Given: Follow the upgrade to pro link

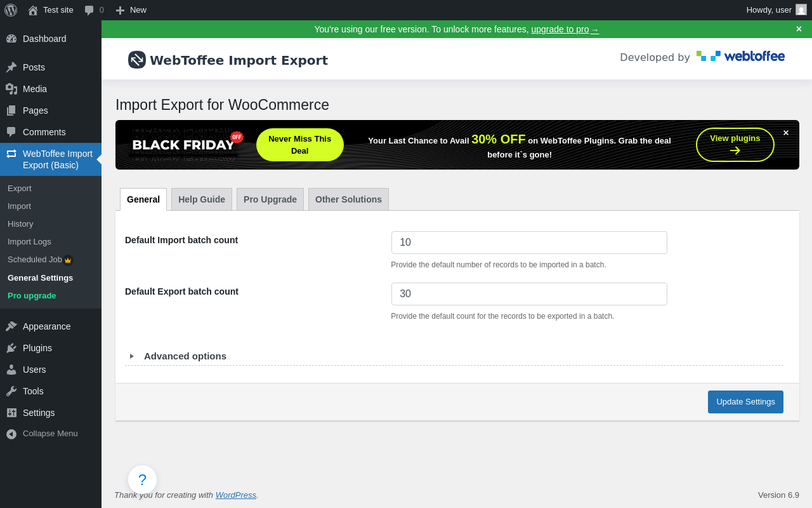Looking at the screenshot, I should point(565,29).
